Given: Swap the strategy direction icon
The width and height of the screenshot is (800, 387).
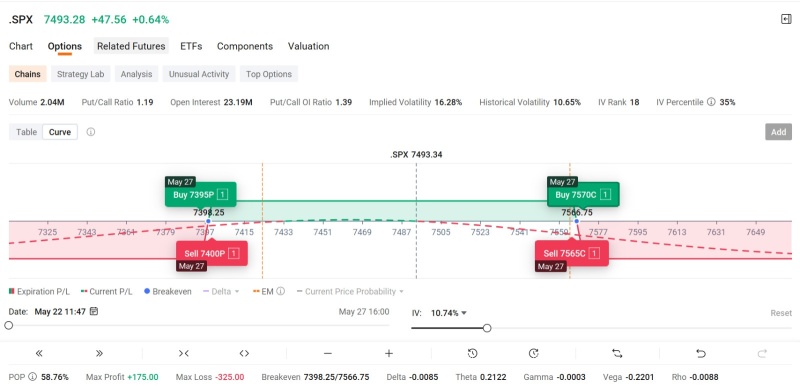Looking at the screenshot, I should pyautogui.click(x=617, y=353).
